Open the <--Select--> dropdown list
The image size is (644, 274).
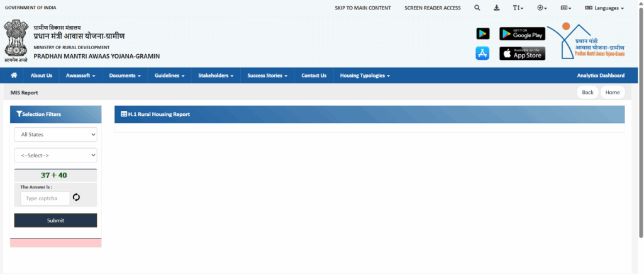pyautogui.click(x=55, y=155)
